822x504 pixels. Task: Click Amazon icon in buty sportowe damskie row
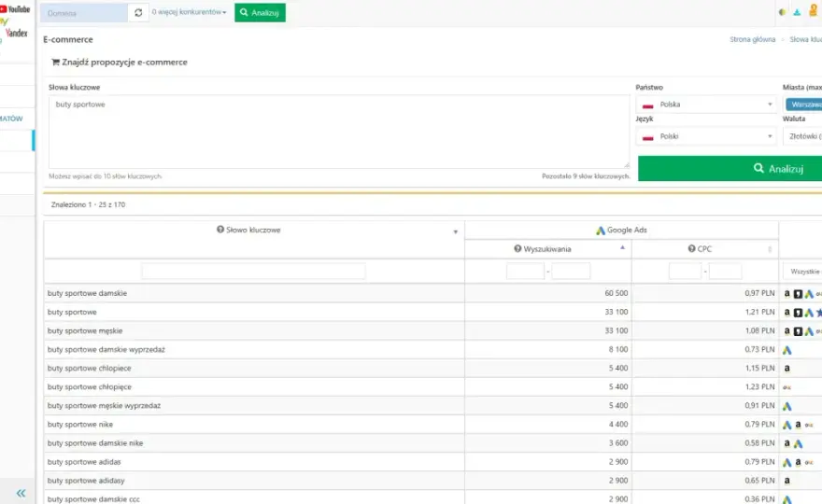(787, 293)
